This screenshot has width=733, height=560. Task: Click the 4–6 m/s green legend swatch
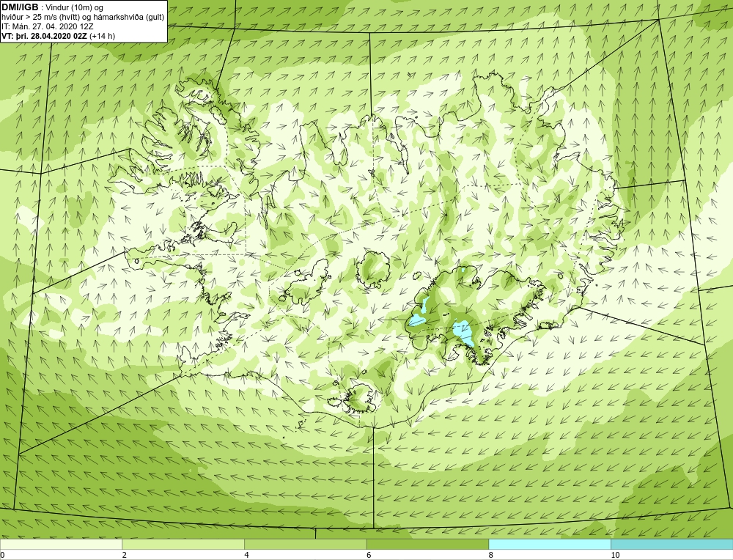point(305,544)
